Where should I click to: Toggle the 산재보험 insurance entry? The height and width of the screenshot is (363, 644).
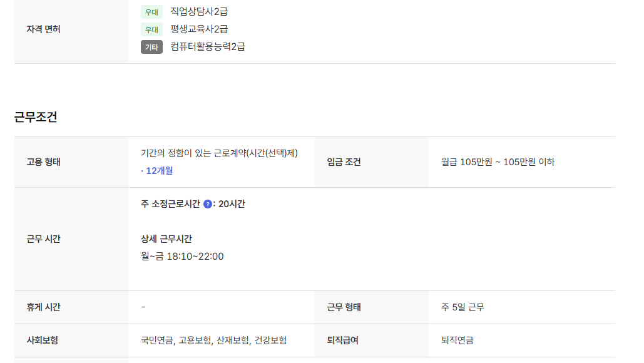pyautogui.click(x=232, y=340)
